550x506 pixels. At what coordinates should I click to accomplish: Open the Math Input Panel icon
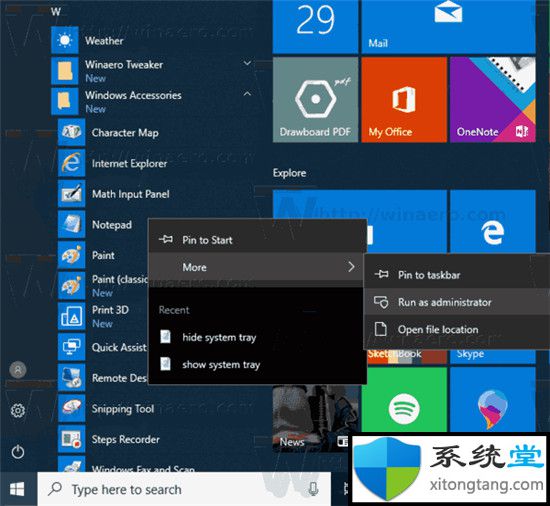[x=72, y=194]
